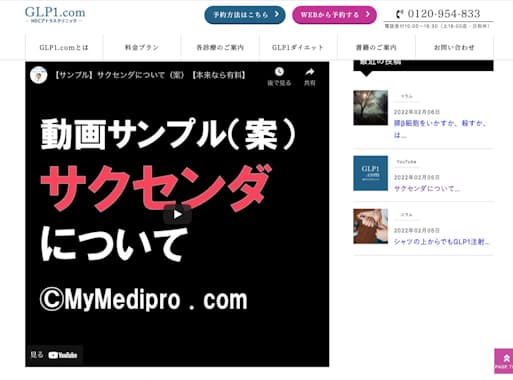Click the YouTube category tag
The height and width of the screenshot is (380, 513).
click(x=406, y=162)
